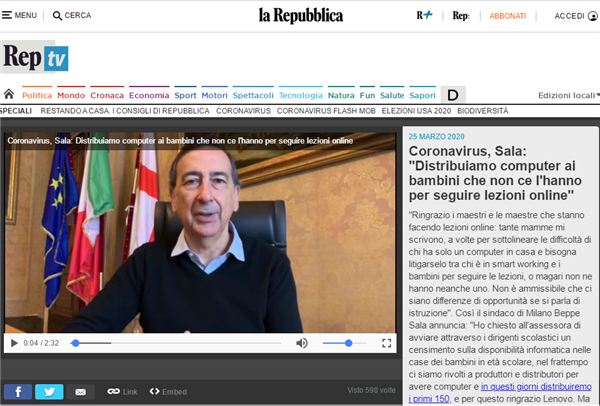Open the hamburger MENU
This screenshot has height=406, width=600.
click(20, 16)
